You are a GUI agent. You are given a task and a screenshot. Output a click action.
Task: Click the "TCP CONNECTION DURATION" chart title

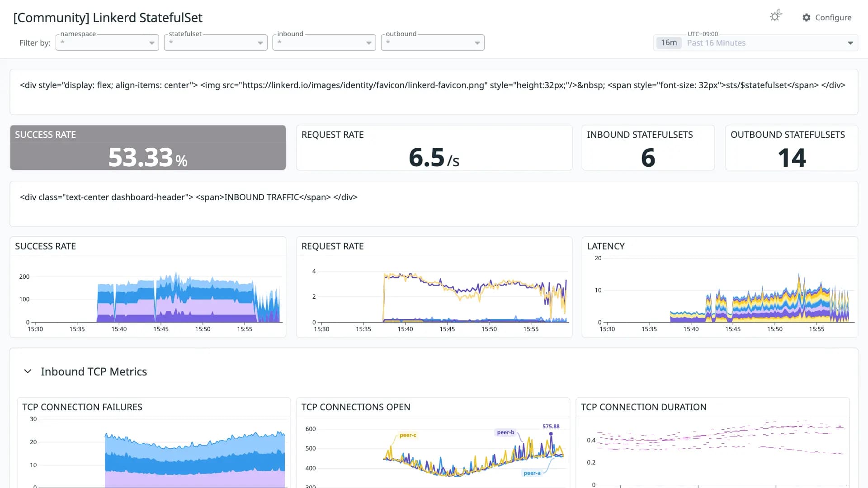coord(644,407)
